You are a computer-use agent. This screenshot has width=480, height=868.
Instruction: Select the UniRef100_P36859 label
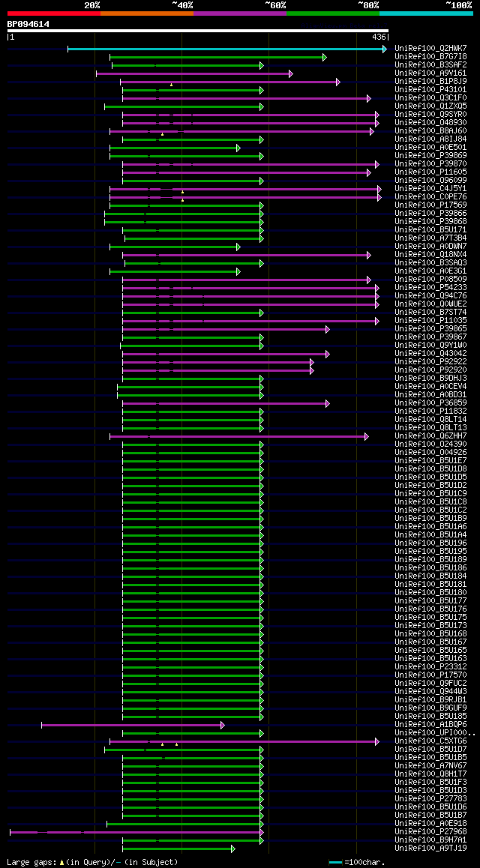[430, 403]
